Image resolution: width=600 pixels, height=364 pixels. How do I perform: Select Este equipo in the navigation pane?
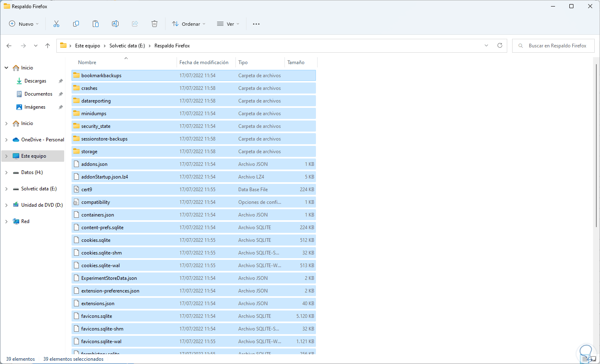pos(33,156)
